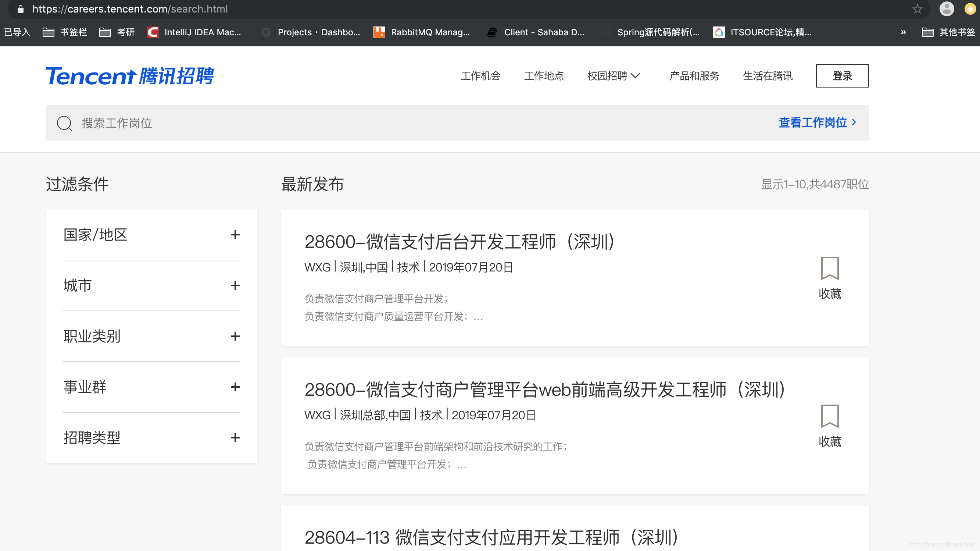Expand the 招聘类型 filter

tap(151, 437)
